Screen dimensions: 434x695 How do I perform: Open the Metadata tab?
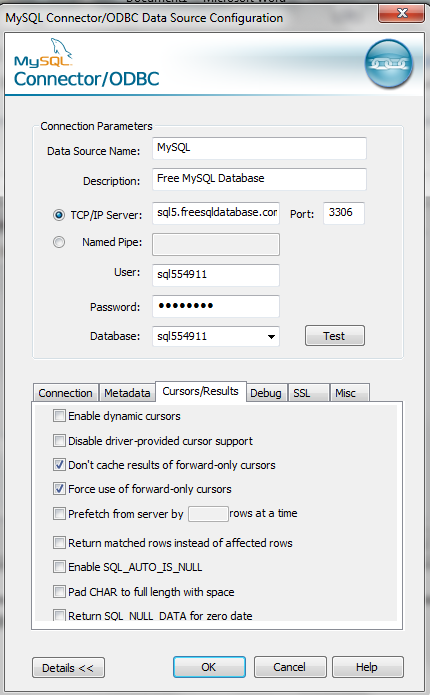[127, 393]
